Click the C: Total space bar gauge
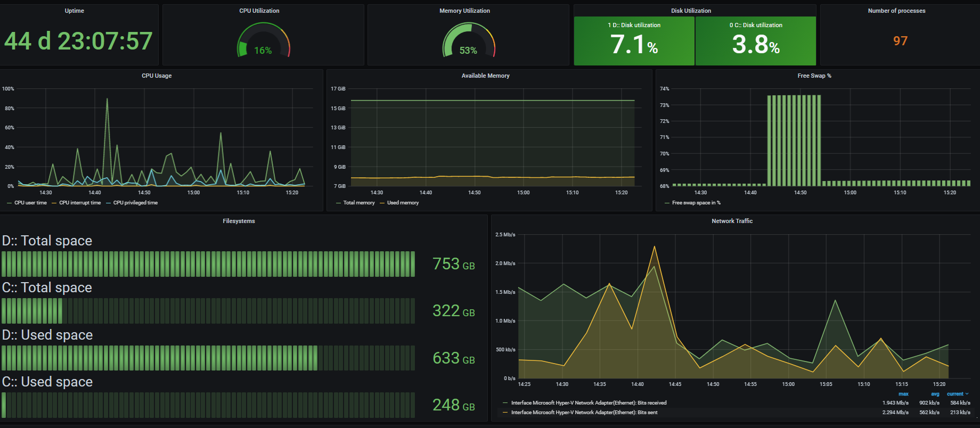The height and width of the screenshot is (428, 980). [x=208, y=311]
